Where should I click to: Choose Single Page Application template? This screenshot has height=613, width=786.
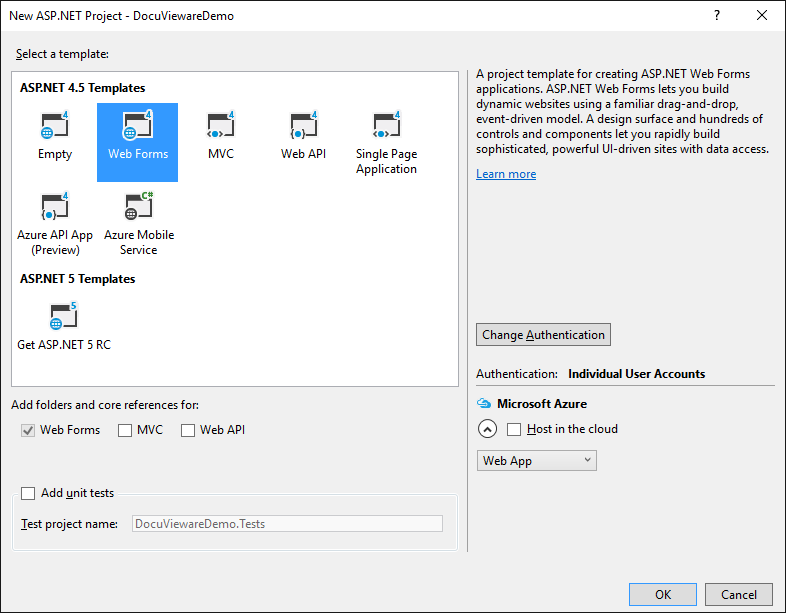click(x=386, y=127)
